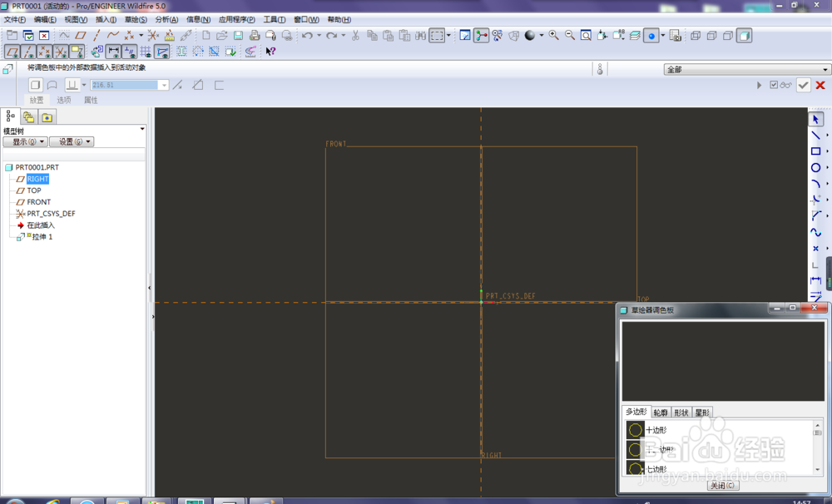Toggle datum plane display on/off

(x=12, y=52)
